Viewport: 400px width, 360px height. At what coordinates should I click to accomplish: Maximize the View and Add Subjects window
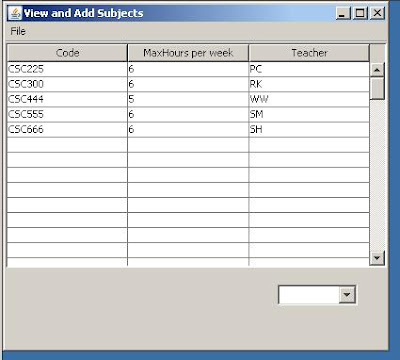pos(360,13)
